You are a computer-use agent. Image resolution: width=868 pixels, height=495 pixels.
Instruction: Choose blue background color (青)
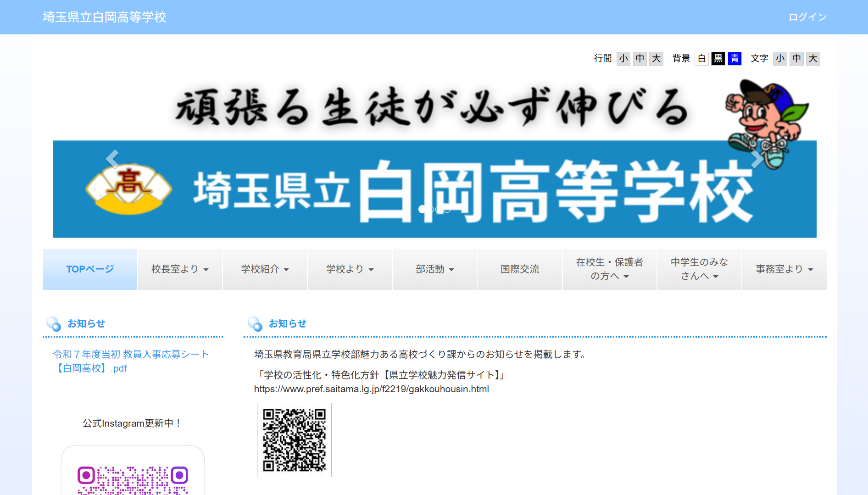click(x=734, y=58)
